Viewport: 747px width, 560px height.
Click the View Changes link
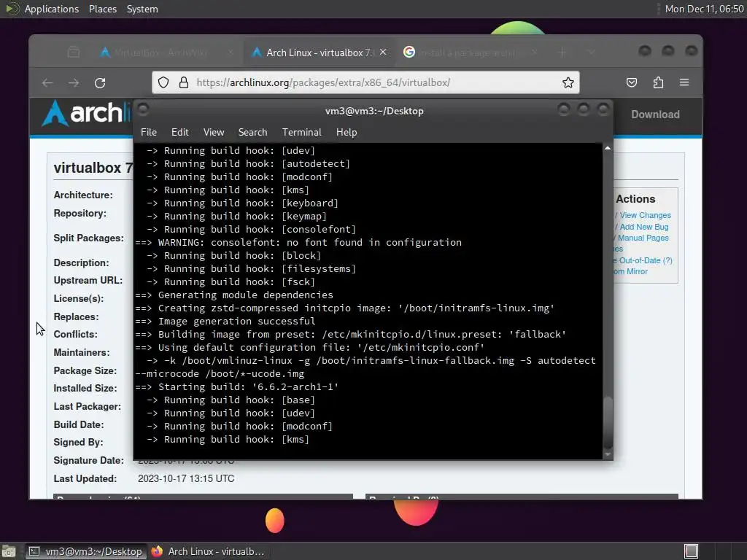coord(645,215)
